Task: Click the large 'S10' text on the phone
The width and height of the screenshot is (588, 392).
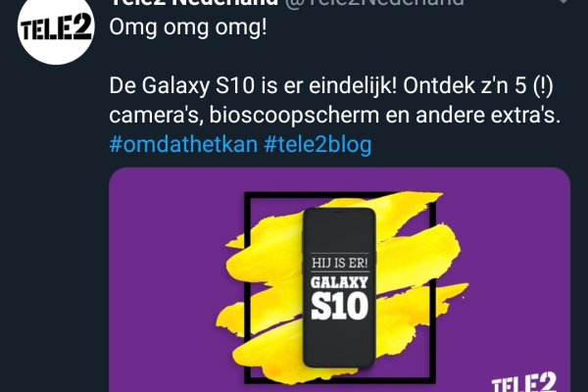Action: click(339, 306)
